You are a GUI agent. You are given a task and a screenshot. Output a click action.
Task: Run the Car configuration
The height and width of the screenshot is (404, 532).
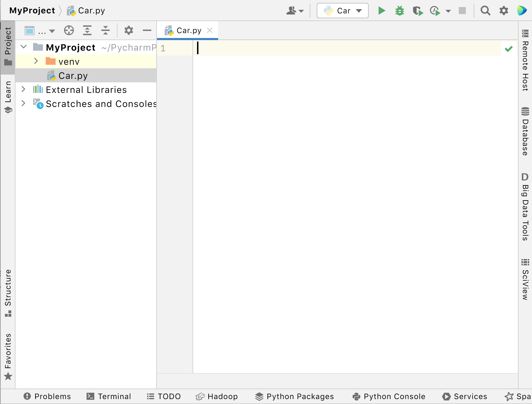pos(382,11)
